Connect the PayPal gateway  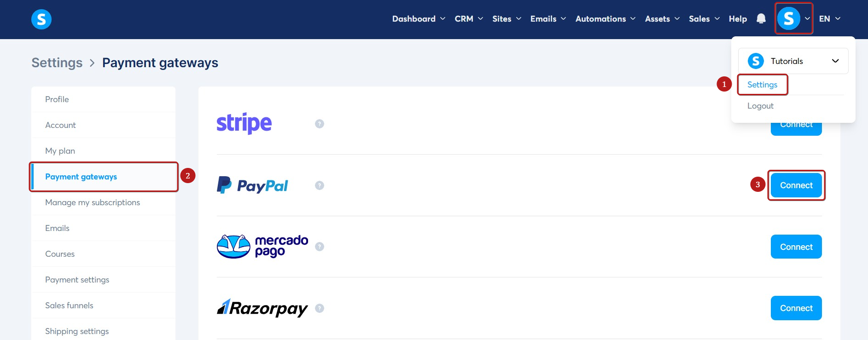coord(796,185)
